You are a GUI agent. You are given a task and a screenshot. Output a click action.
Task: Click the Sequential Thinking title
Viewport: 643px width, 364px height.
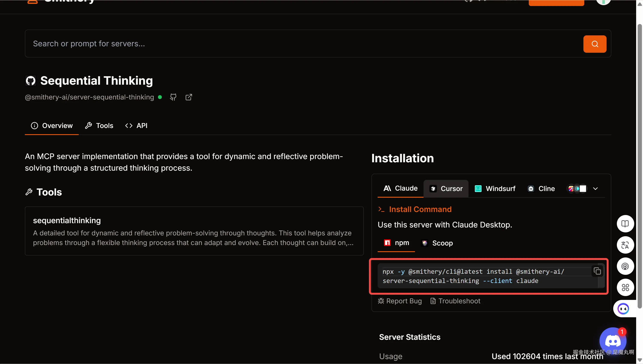tap(96, 81)
